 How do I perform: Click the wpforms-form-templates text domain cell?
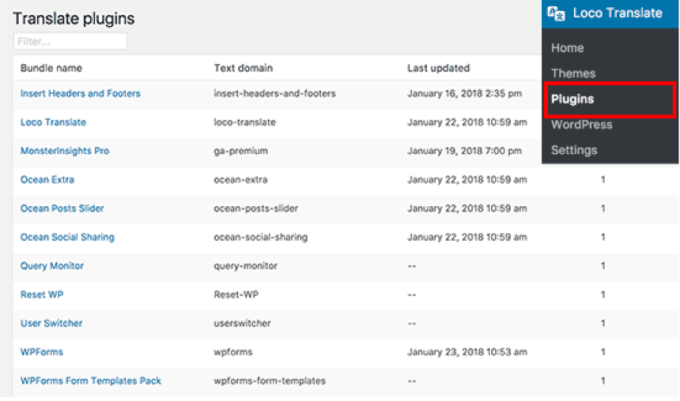pos(269,381)
